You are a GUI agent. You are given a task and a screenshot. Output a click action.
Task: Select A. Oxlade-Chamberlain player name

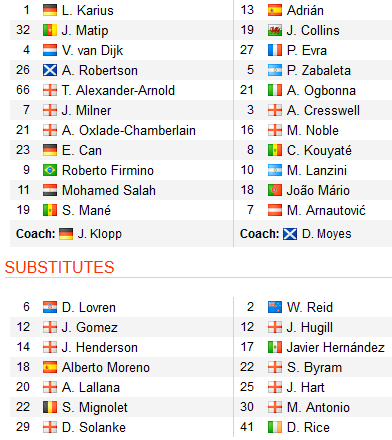tap(129, 130)
